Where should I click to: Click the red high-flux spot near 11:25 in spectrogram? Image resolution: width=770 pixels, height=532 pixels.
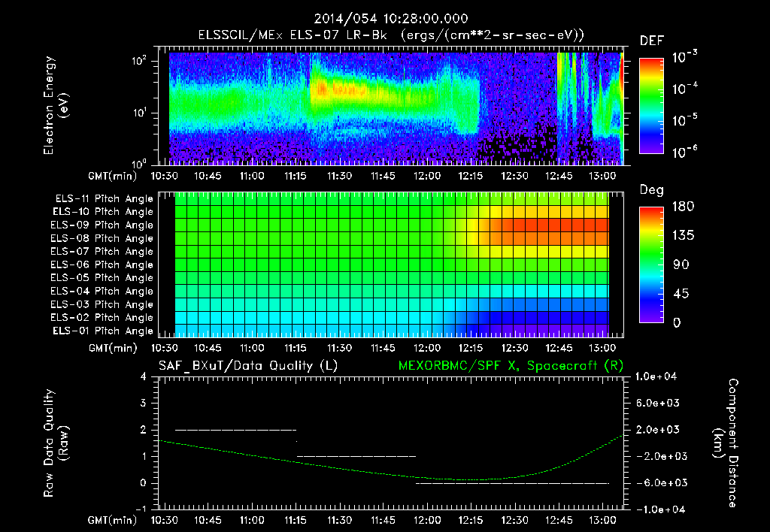coord(322,89)
